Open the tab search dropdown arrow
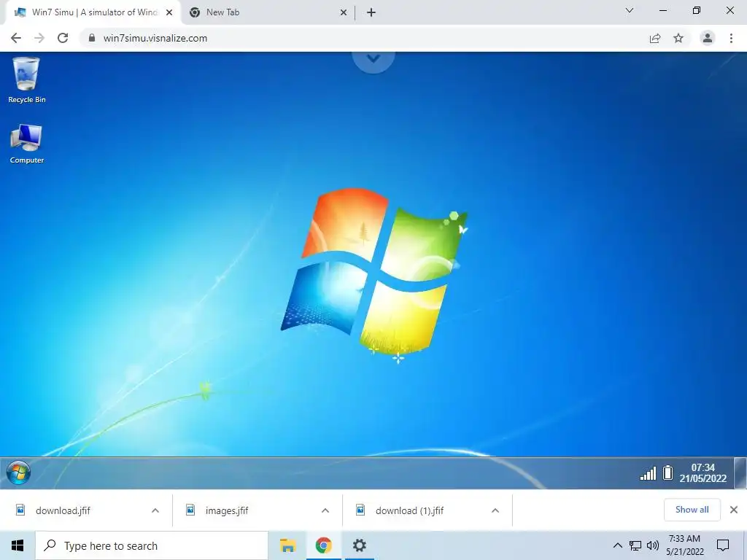This screenshot has height=560, width=747. coord(630,10)
